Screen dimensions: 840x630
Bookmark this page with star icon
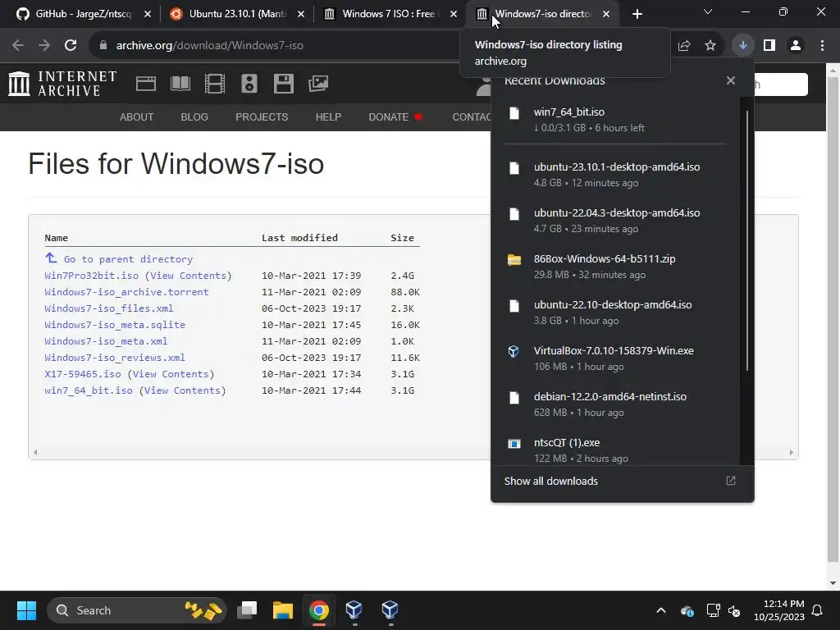point(710,45)
